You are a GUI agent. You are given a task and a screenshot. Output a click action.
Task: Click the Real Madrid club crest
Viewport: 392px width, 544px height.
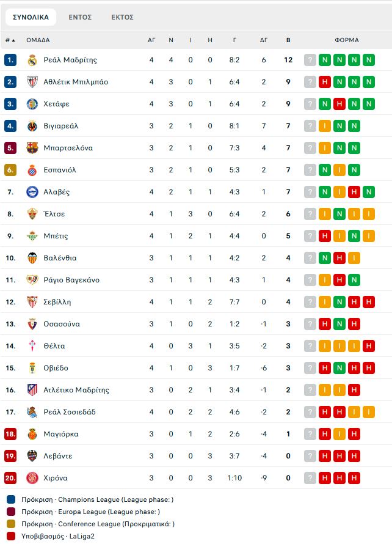(x=32, y=60)
